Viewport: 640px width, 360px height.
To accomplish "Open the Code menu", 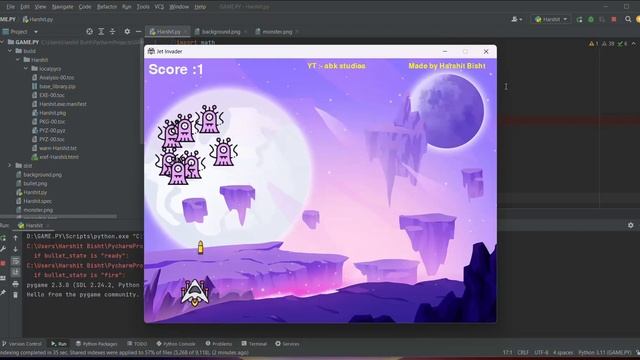I will (x=85, y=7).
